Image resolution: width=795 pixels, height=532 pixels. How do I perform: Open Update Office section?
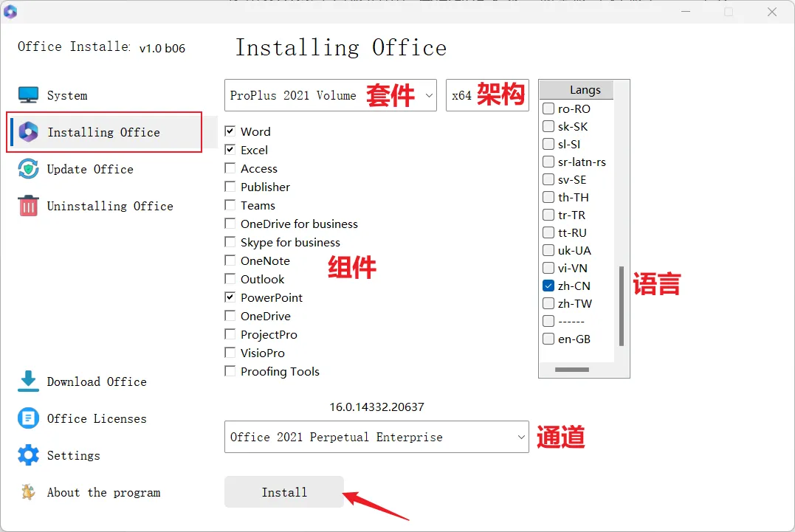(90, 169)
